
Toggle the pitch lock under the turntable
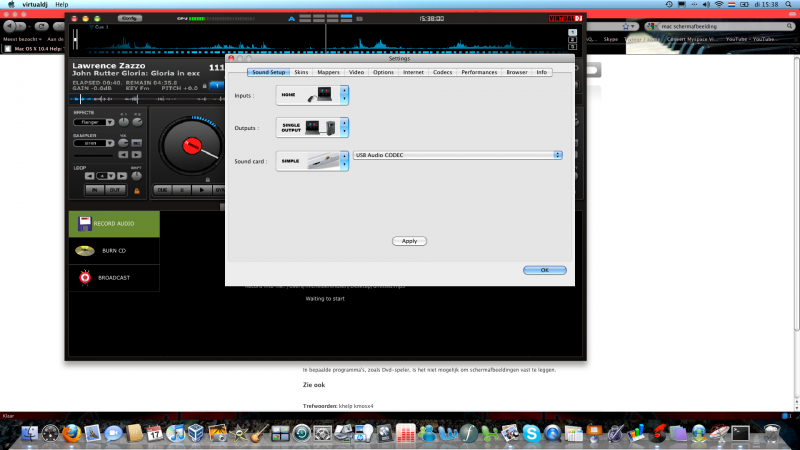208,180
